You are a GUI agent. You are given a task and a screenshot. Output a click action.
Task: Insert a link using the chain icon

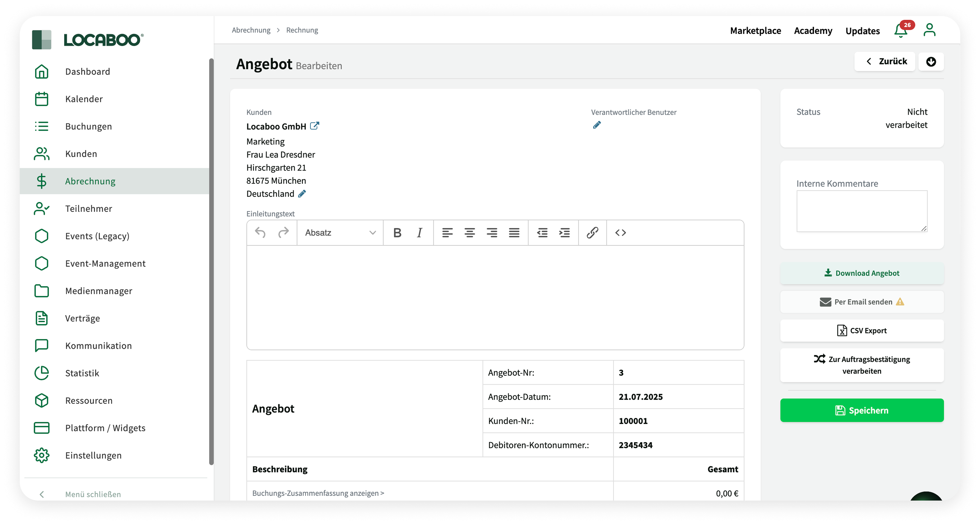592,233
